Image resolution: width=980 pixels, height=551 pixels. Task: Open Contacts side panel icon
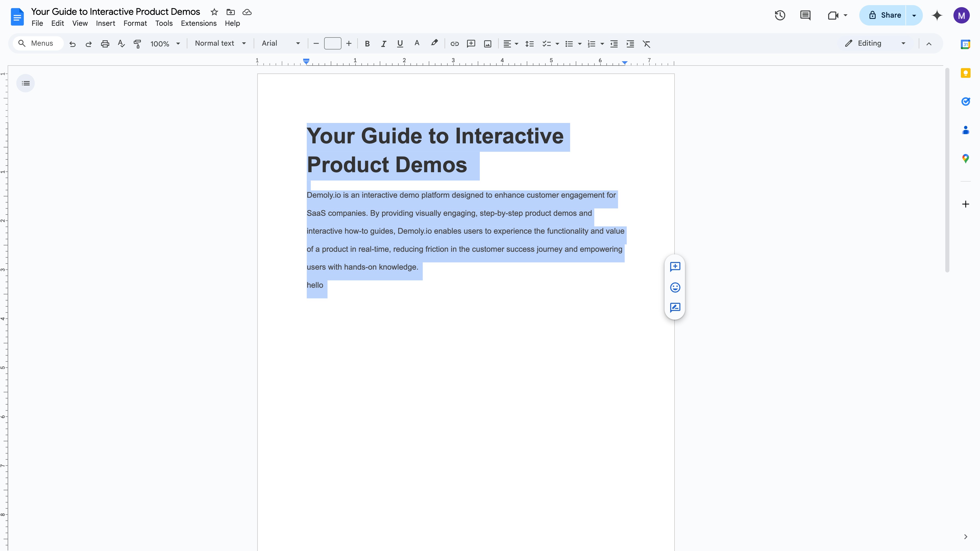pyautogui.click(x=965, y=130)
